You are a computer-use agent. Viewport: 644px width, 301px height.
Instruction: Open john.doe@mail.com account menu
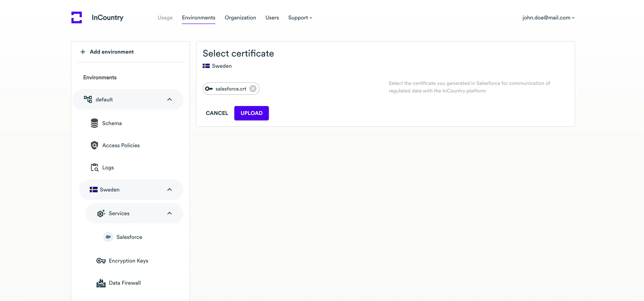click(548, 18)
